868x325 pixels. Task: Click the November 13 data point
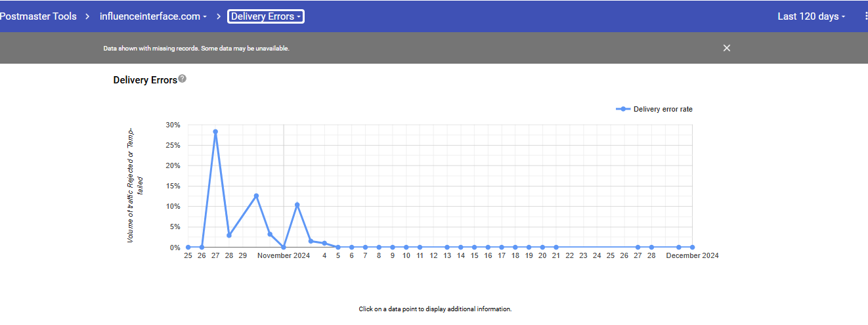click(x=447, y=248)
